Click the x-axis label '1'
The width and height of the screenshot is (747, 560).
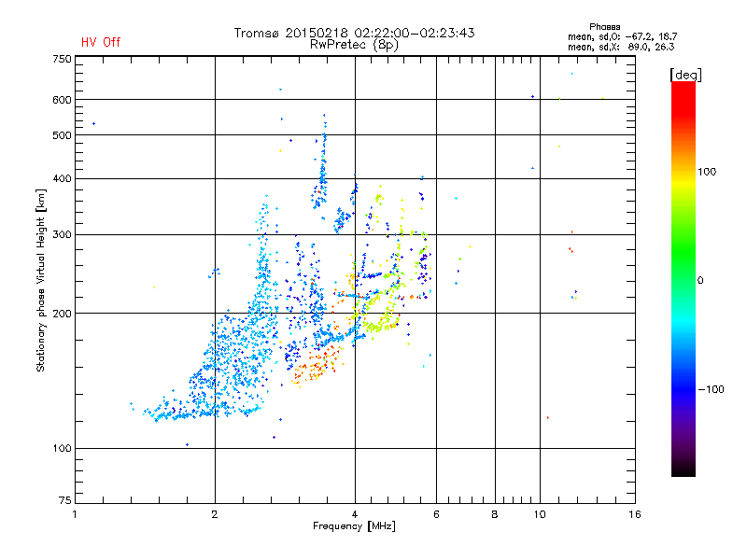coord(75,514)
